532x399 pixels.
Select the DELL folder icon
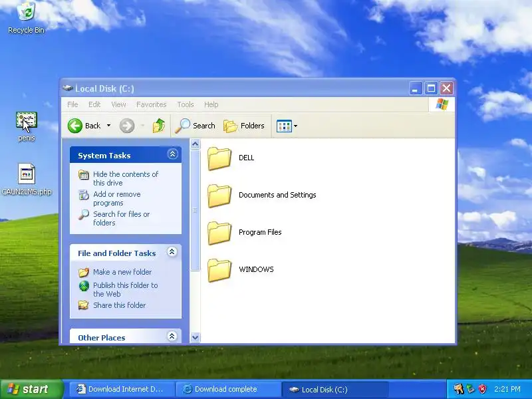pos(219,158)
